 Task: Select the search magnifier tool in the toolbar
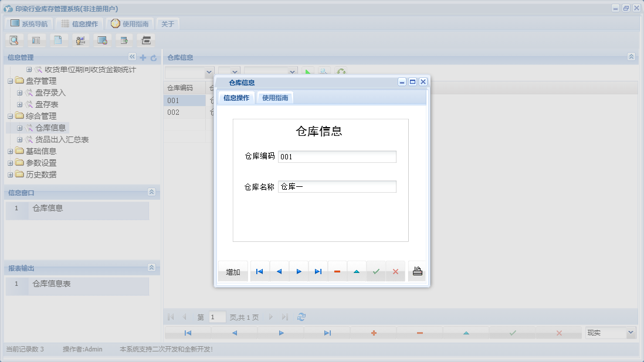click(x=14, y=40)
